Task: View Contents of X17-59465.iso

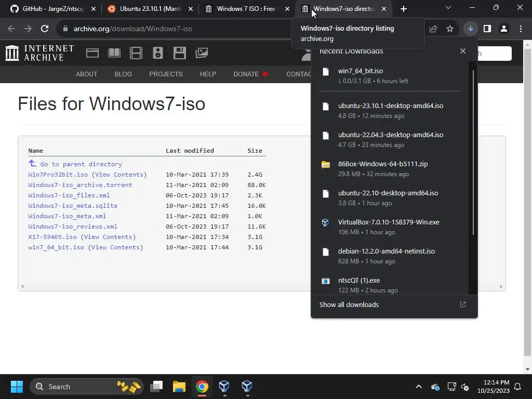Action: click(108, 237)
